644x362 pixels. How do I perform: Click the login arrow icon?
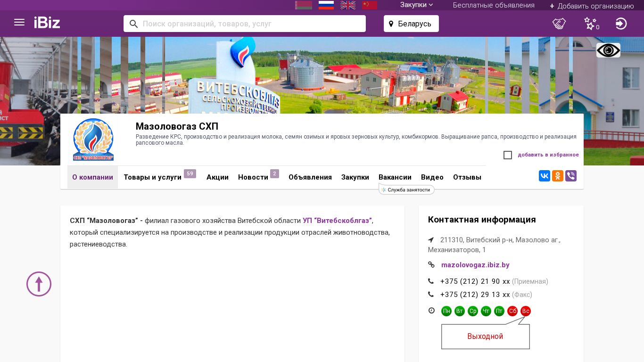621,24
